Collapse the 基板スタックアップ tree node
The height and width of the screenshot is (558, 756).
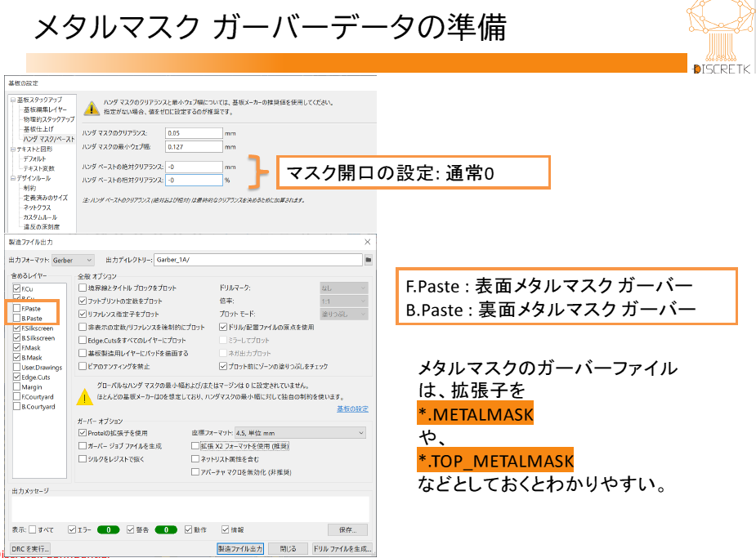click(13, 100)
